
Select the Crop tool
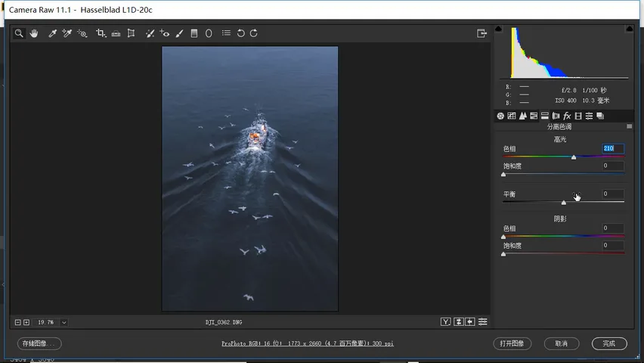click(x=101, y=33)
